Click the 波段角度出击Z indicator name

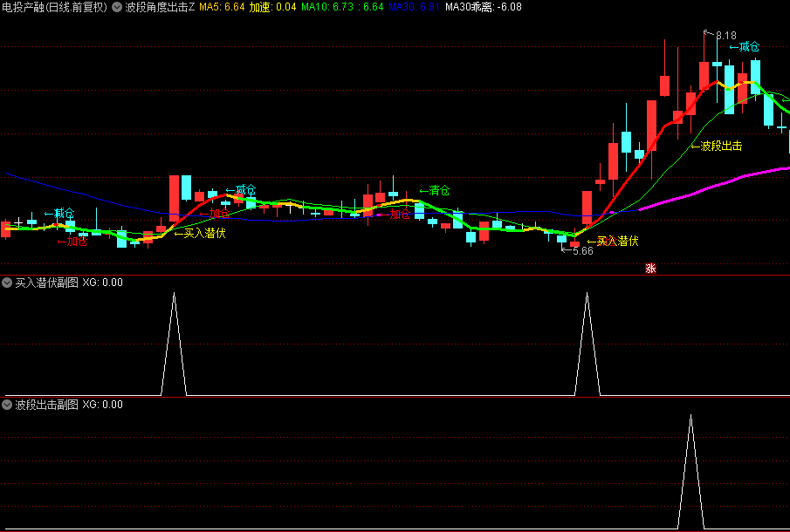160,7
